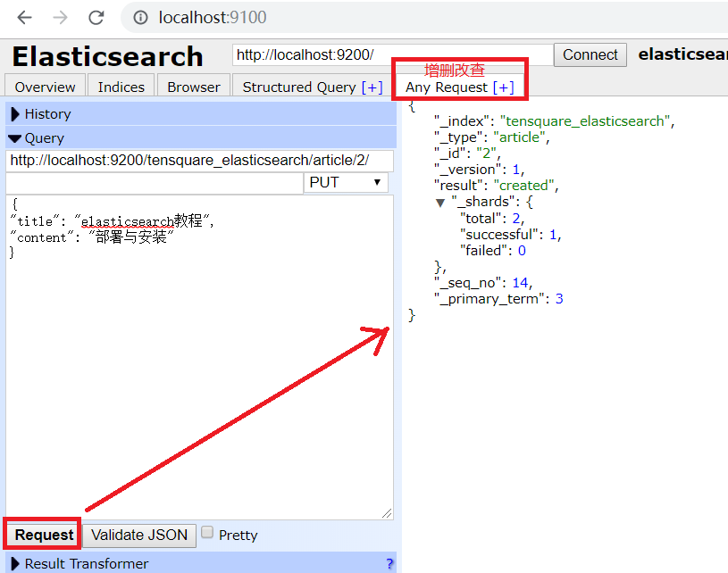Viewport: 728px width, 573px height.
Task: Add new Any Request tab with [+]
Action: pyautogui.click(x=503, y=87)
